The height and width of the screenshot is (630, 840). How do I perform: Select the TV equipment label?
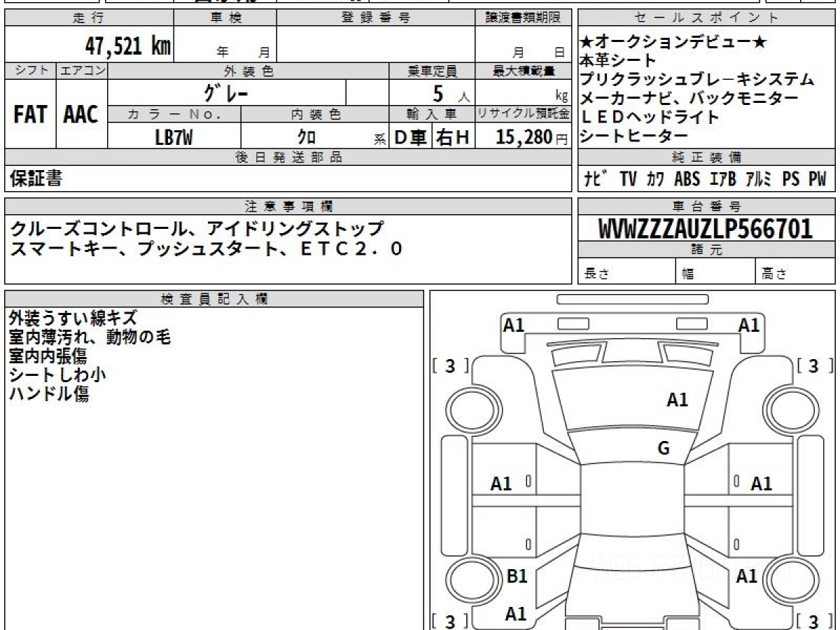click(629, 179)
